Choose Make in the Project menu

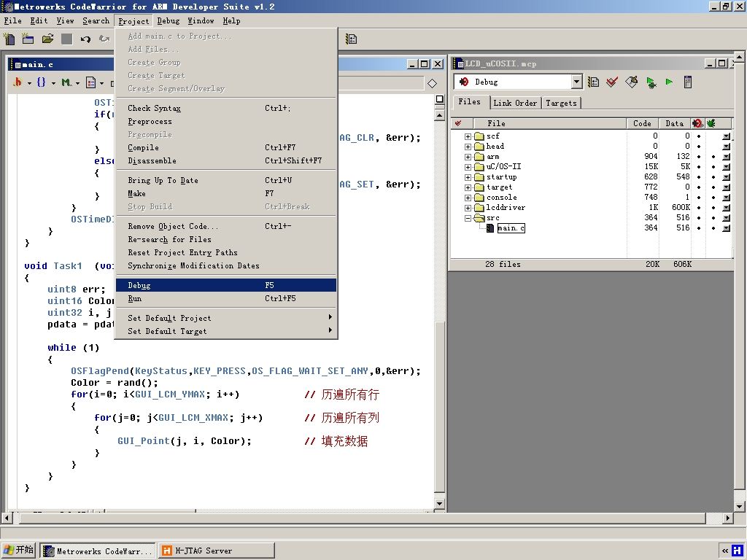pyautogui.click(x=226, y=193)
